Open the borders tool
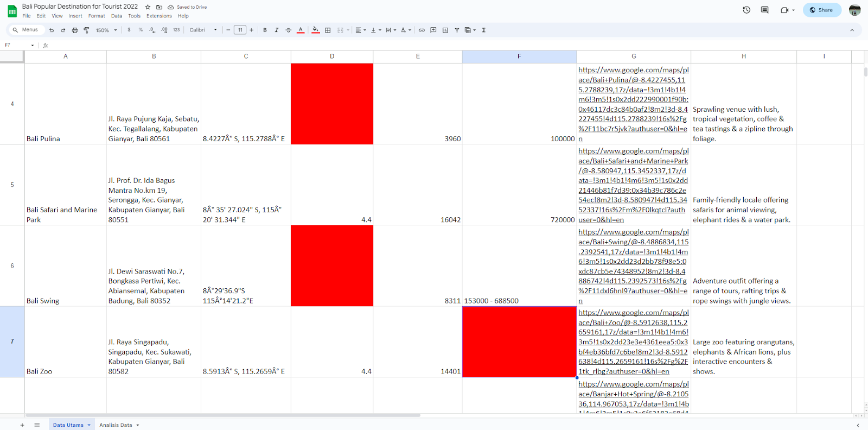 [x=328, y=30]
